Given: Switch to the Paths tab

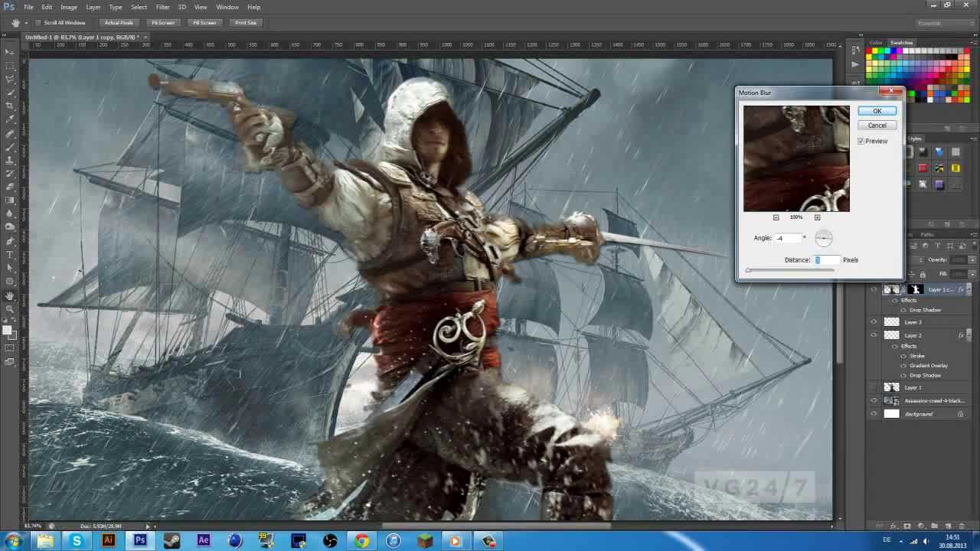Looking at the screenshot, I should pyautogui.click(x=926, y=235).
